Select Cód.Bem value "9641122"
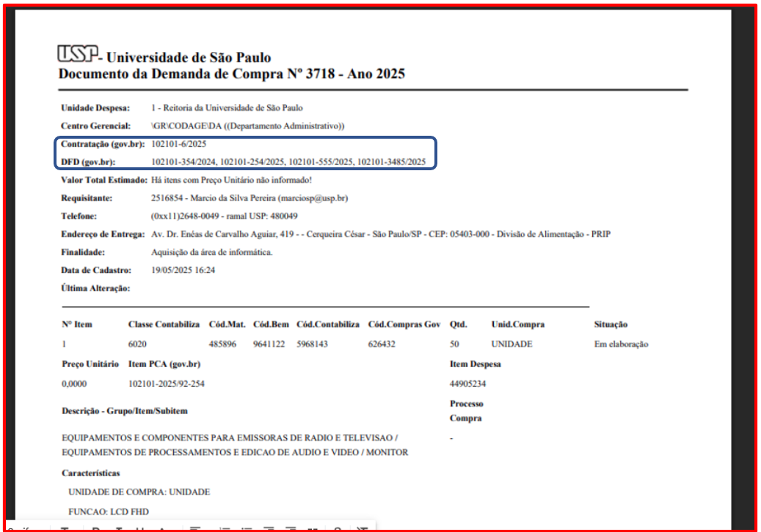This screenshot has height=532, width=761. [x=269, y=344]
